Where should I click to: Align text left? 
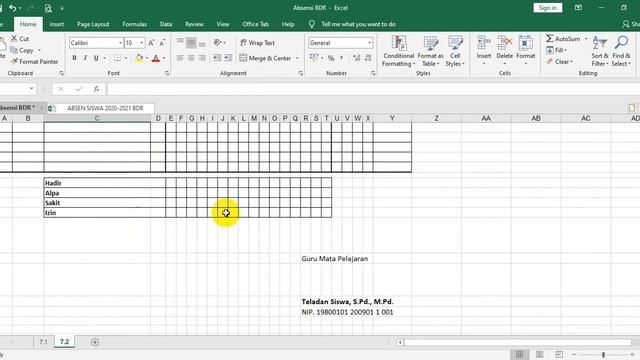pyautogui.click(x=180, y=58)
